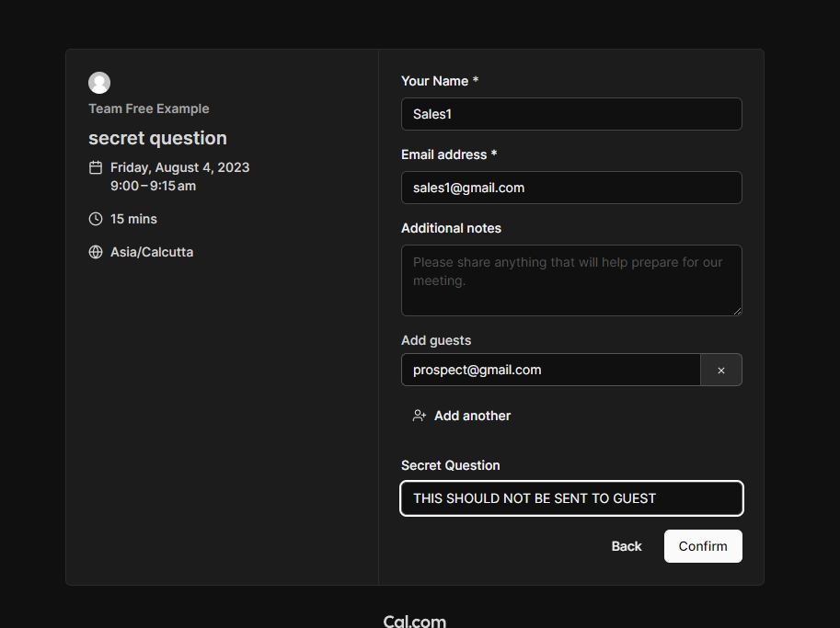
Task: Click the secret question event title
Action: [x=157, y=138]
